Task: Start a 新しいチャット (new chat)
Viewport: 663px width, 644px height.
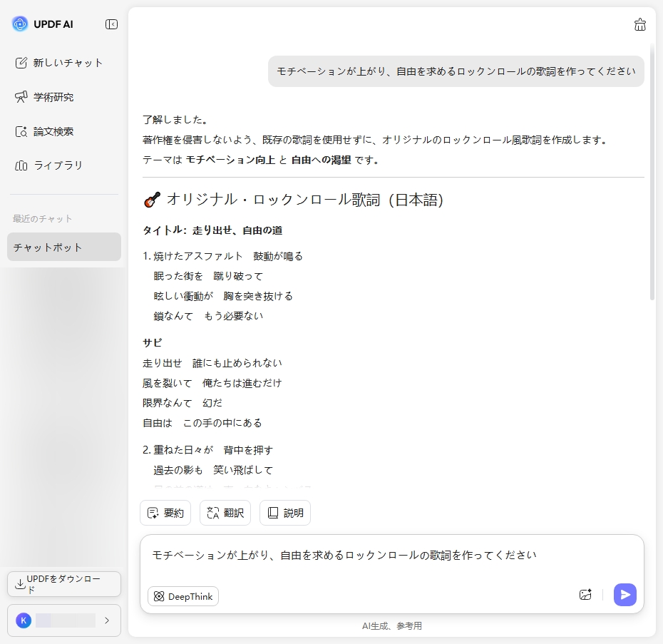Action: (63, 63)
